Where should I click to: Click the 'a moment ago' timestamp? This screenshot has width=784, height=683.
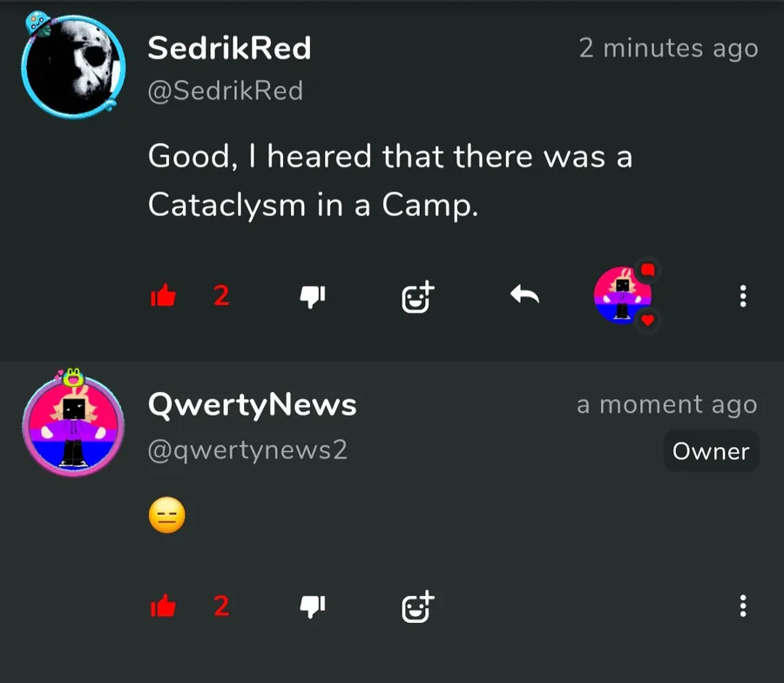[x=667, y=404]
